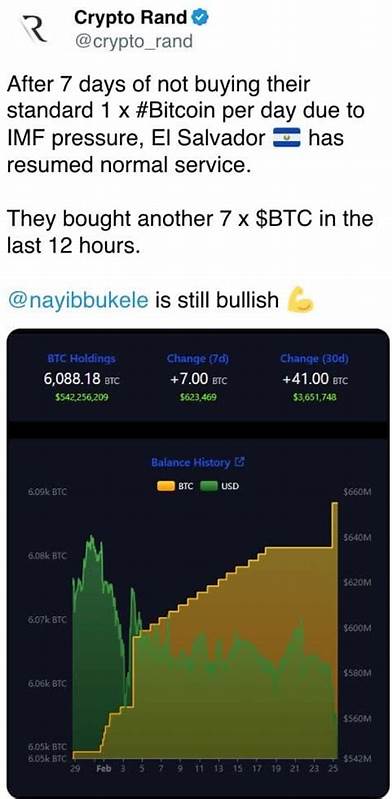Toggle the USD series legend
The height and width of the screenshot is (799, 392).
[220, 486]
